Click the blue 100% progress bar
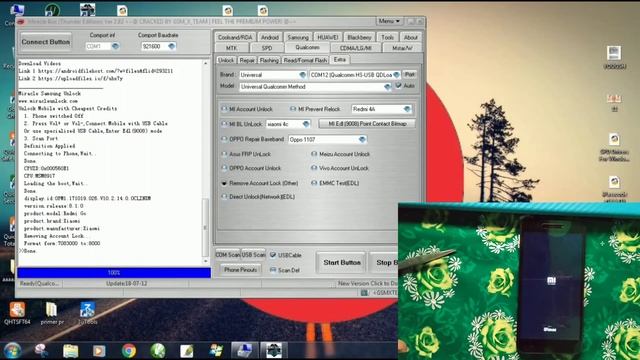 114,273
